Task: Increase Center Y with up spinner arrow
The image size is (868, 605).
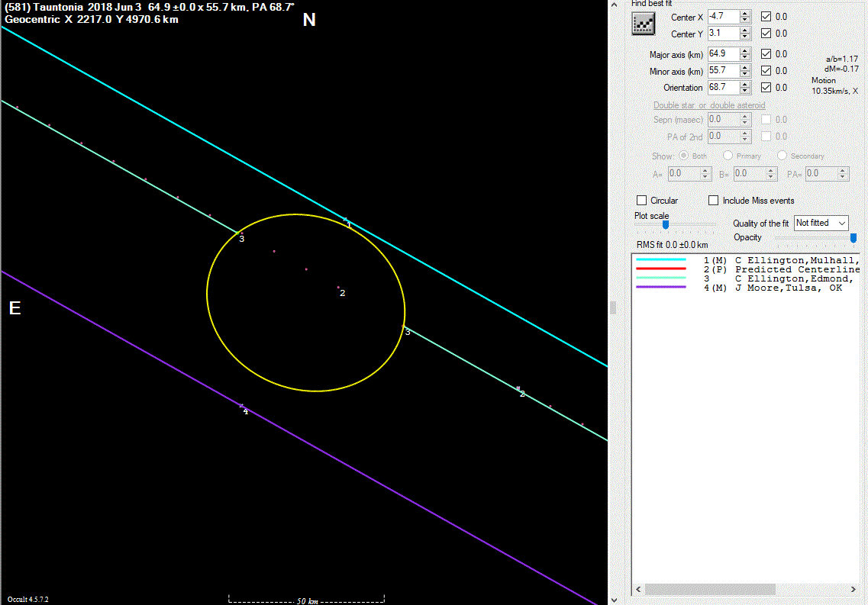Action: (x=745, y=30)
